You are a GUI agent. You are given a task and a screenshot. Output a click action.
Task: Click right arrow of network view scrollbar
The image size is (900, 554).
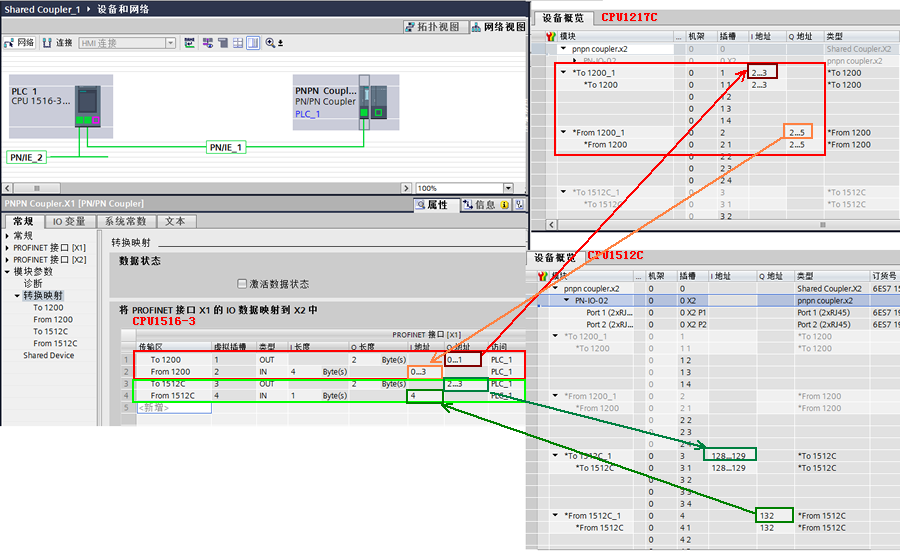(x=406, y=188)
